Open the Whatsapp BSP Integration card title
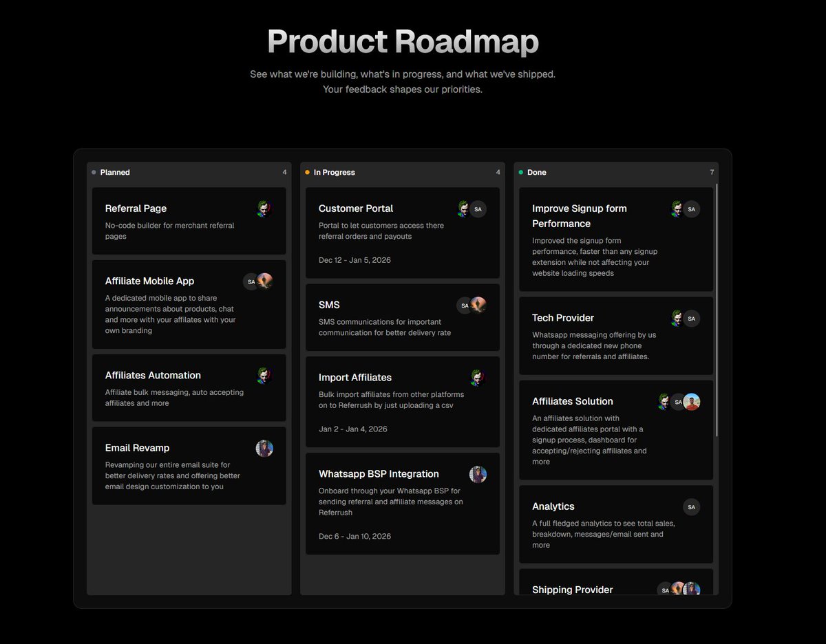Image resolution: width=826 pixels, height=644 pixels. click(x=379, y=473)
